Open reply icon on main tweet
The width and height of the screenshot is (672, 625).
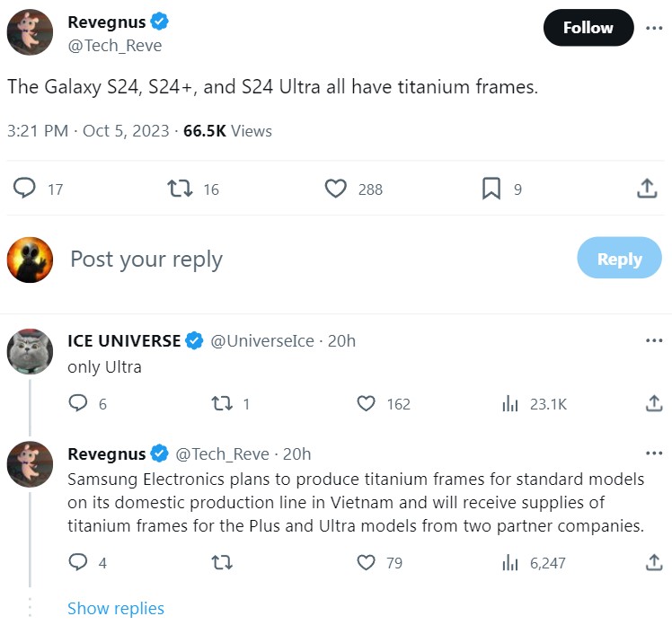(24, 188)
